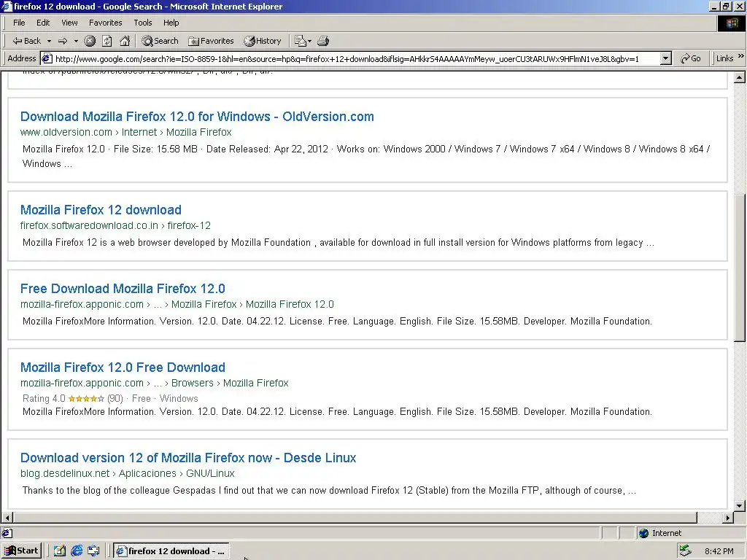747x560 pixels.
Task: Click the Go button
Action: click(x=691, y=58)
